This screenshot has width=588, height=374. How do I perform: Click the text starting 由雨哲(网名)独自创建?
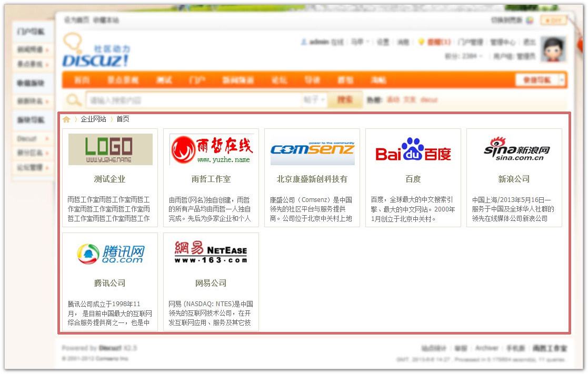(x=210, y=209)
